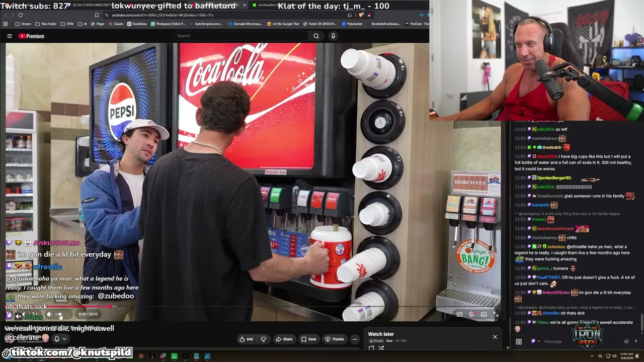Reload the page in the browser
Image resolution: width=644 pixels, height=362 pixels.
coord(21,15)
